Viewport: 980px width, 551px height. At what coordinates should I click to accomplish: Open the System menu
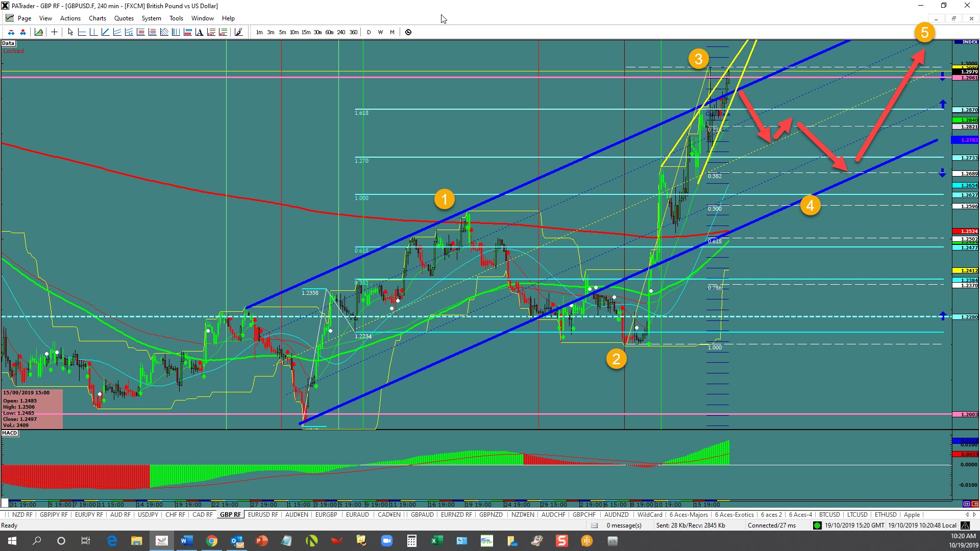pyautogui.click(x=152, y=18)
